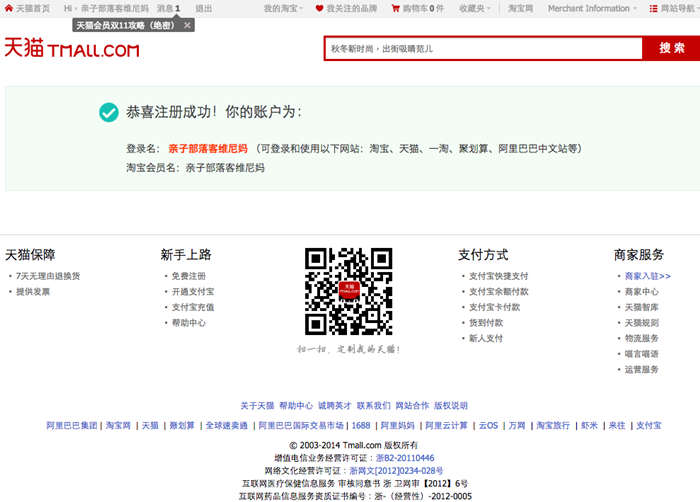Click the Tmall.com logo
This screenshot has height=502, width=700.
click(x=72, y=48)
